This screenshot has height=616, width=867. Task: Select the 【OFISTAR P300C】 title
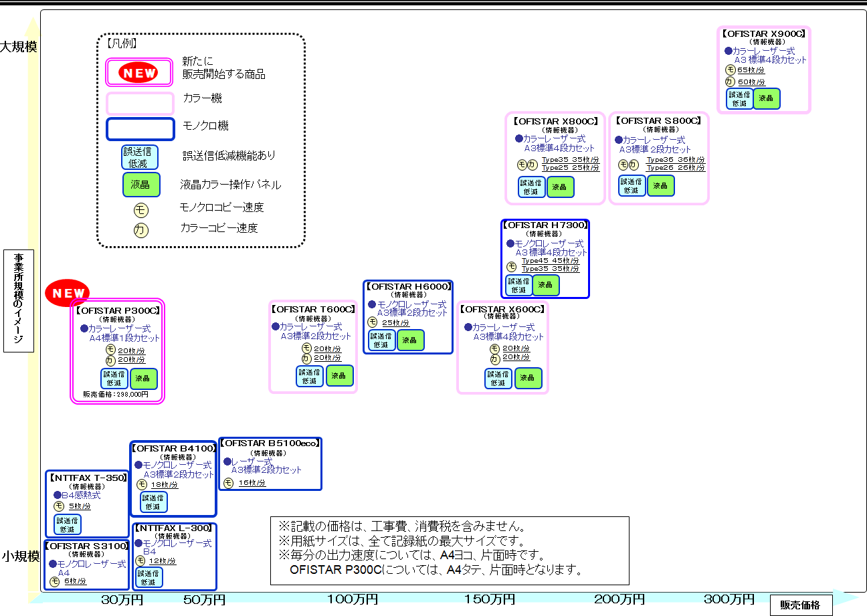pos(118,311)
